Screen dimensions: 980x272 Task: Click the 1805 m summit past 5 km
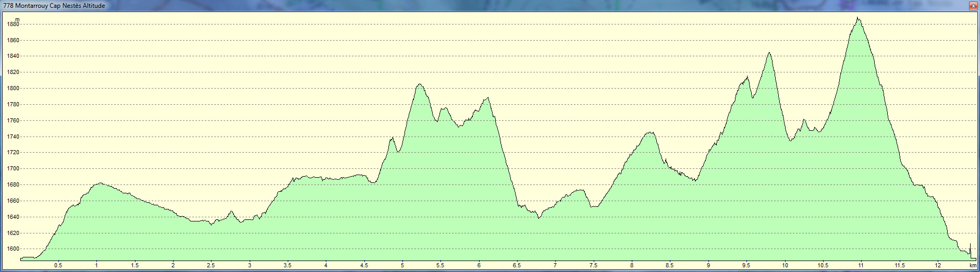419,84
